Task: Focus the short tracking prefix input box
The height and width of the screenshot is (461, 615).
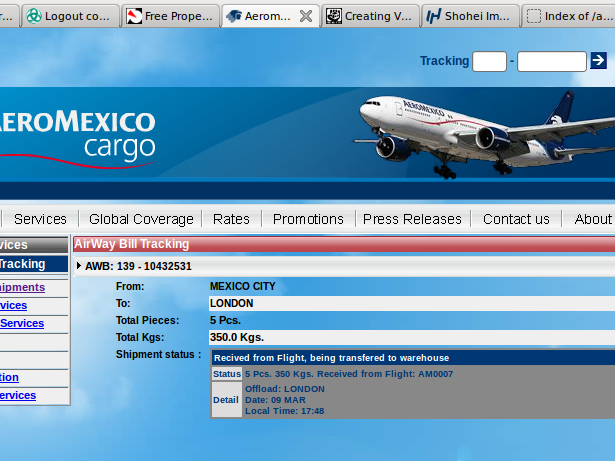Action: pos(489,62)
